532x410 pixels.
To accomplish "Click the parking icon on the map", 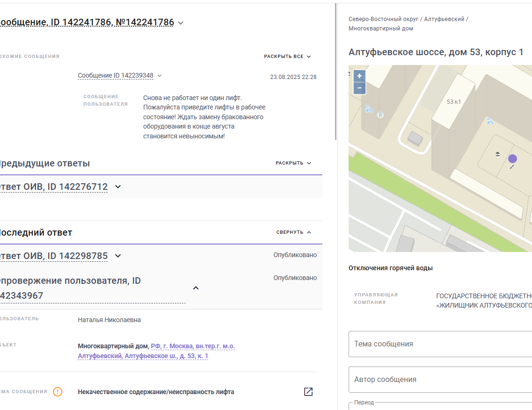I will [x=380, y=115].
